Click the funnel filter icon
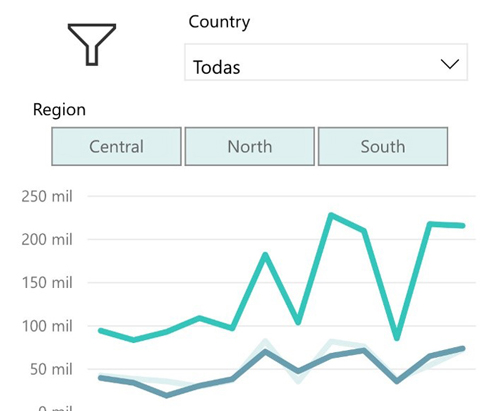This screenshot has width=500, height=411. point(92,44)
